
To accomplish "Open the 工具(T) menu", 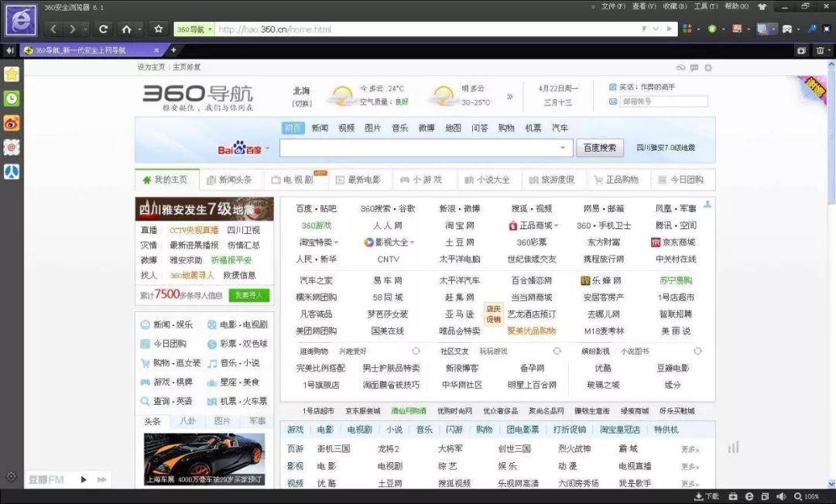I will 706,6.
